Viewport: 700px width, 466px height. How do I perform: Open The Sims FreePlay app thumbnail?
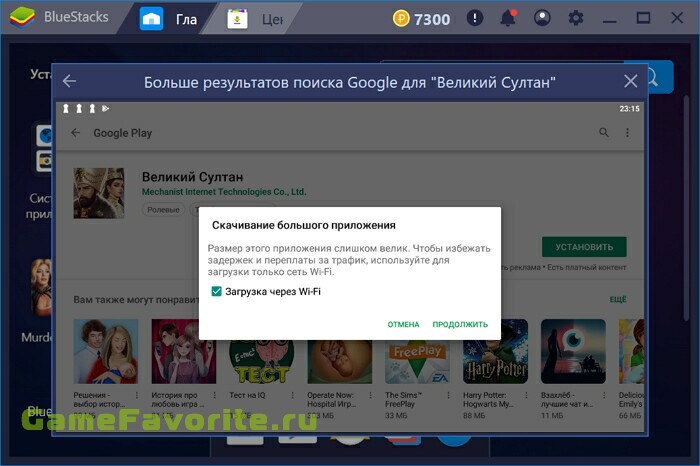pos(417,362)
